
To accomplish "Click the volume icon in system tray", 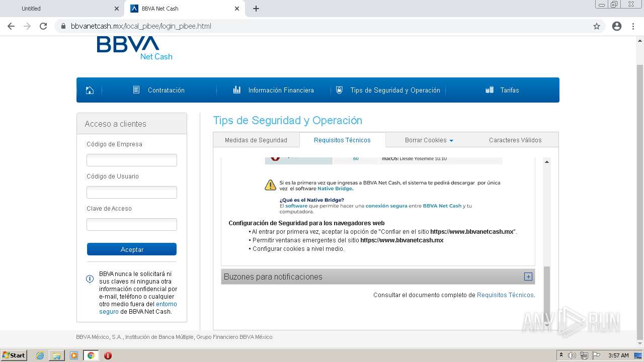I will 572,355.
